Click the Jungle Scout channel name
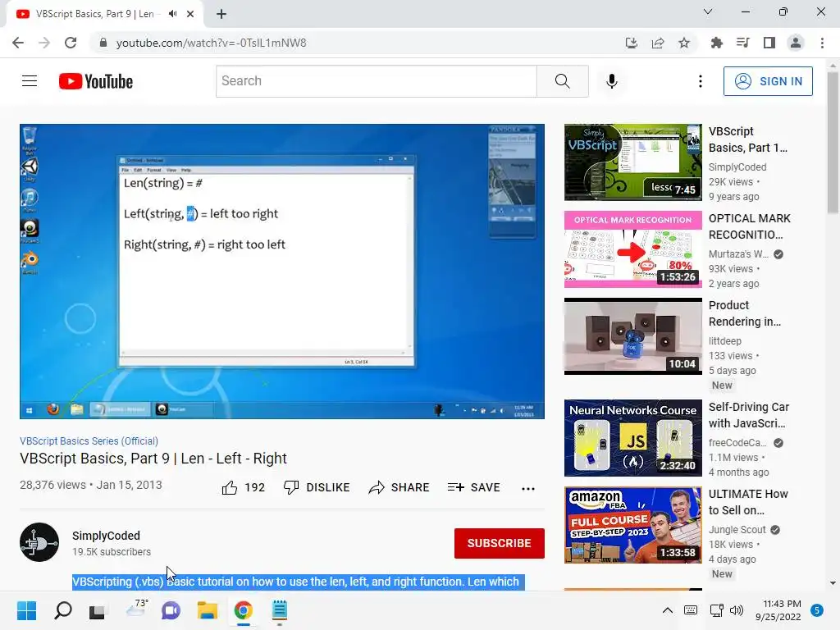This screenshot has height=630, width=840. (x=737, y=530)
